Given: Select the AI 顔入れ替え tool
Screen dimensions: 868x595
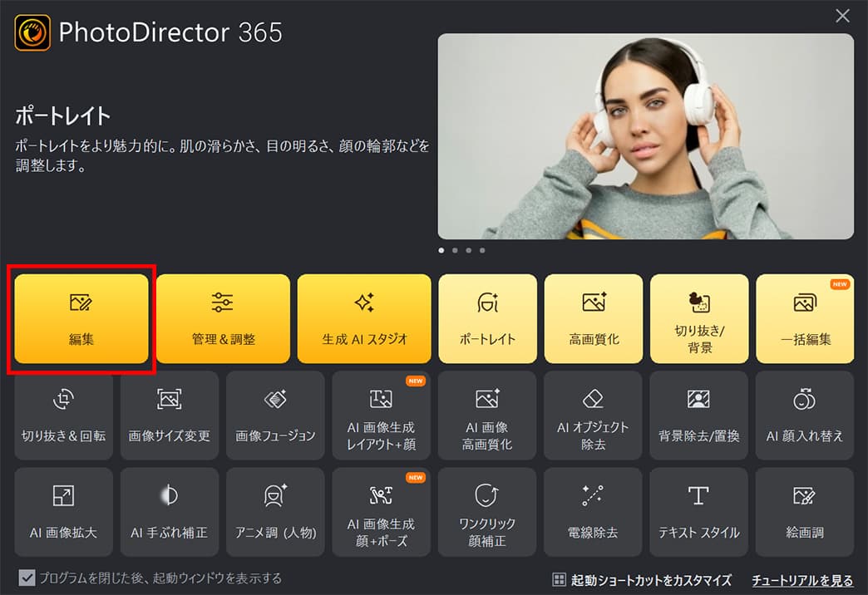Looking at the screenshot, I should coord(805,416).
